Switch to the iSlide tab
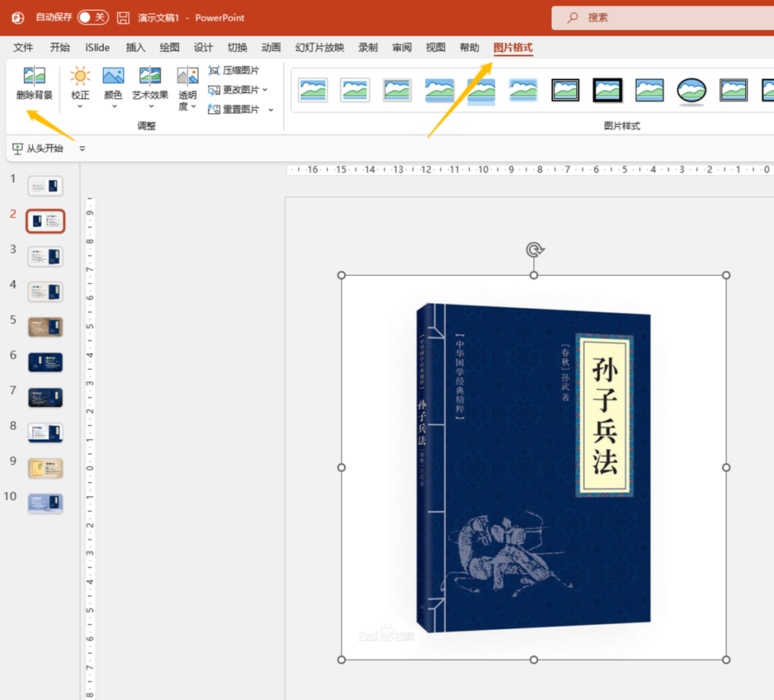 point(97,47)
